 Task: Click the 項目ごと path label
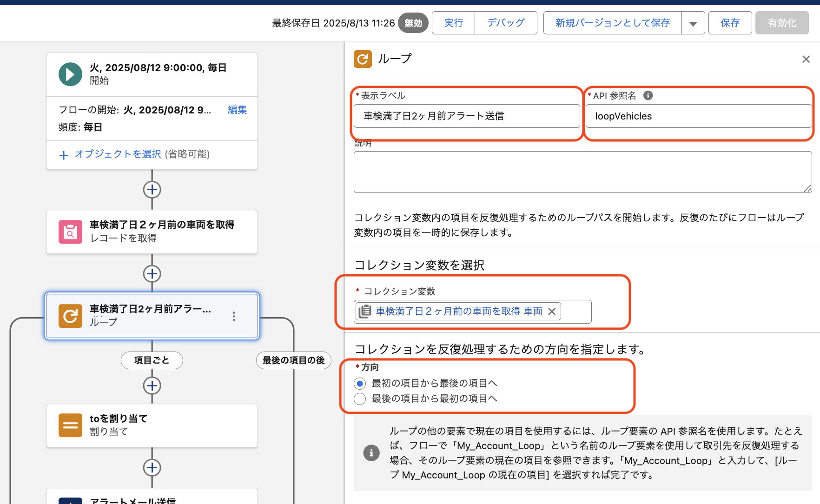click(152, 360)
